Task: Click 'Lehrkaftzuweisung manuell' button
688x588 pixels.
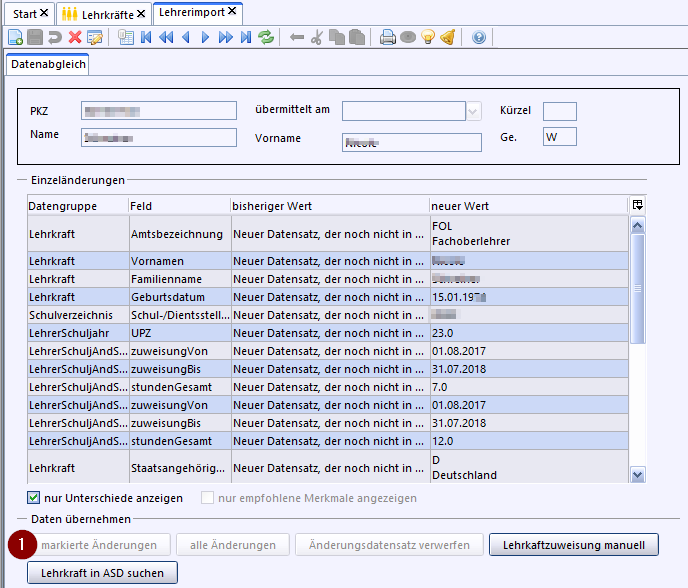Action: pyautogui.click(x=573, y=545)
